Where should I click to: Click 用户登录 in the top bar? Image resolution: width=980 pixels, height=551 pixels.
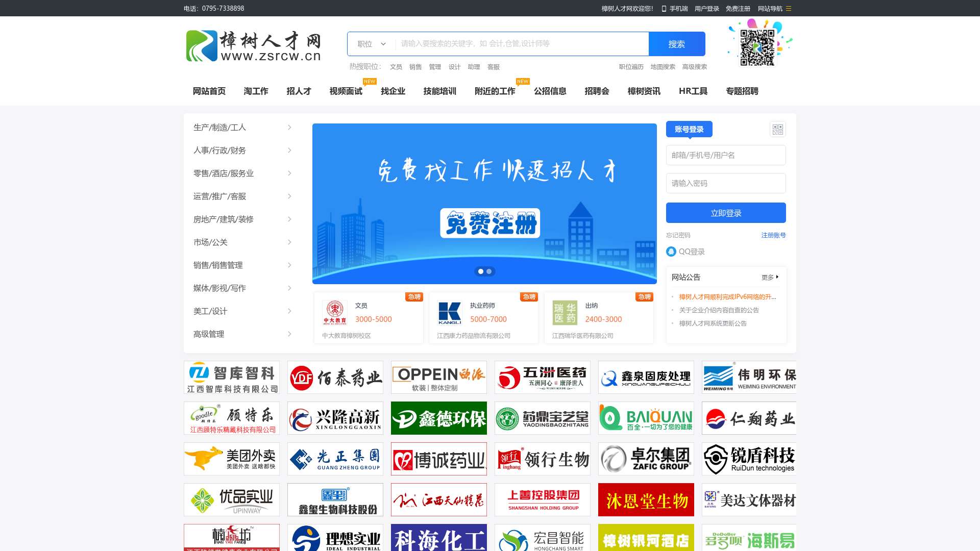[707, 9]
